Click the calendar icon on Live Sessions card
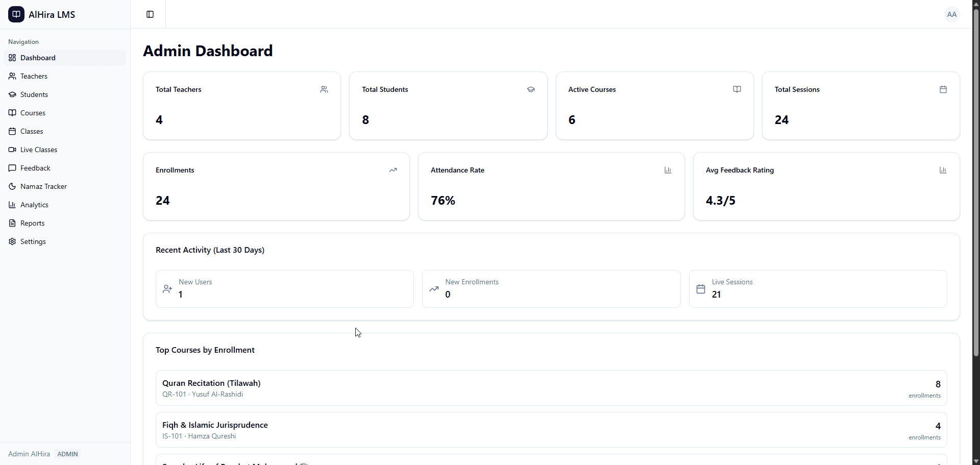This screenshot has width=980, height=465. (701, 289)
